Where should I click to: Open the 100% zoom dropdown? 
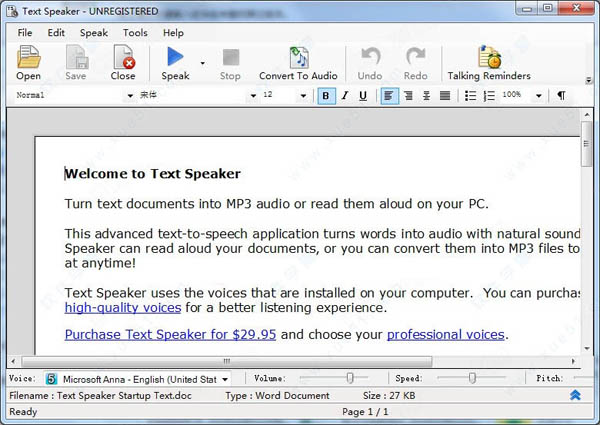[x=539, y=96]
